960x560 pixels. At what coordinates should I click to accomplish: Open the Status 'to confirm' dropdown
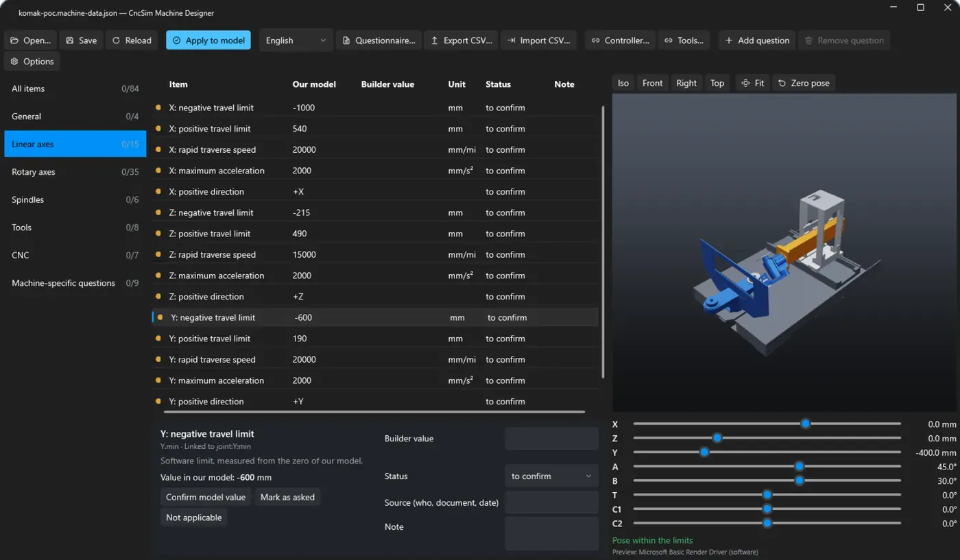click(551, 476)
